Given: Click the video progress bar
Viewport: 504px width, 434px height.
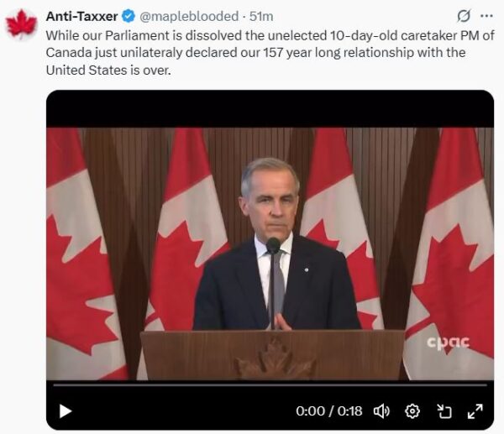Looking at the screenshot, I should click(x=270, y=384).
